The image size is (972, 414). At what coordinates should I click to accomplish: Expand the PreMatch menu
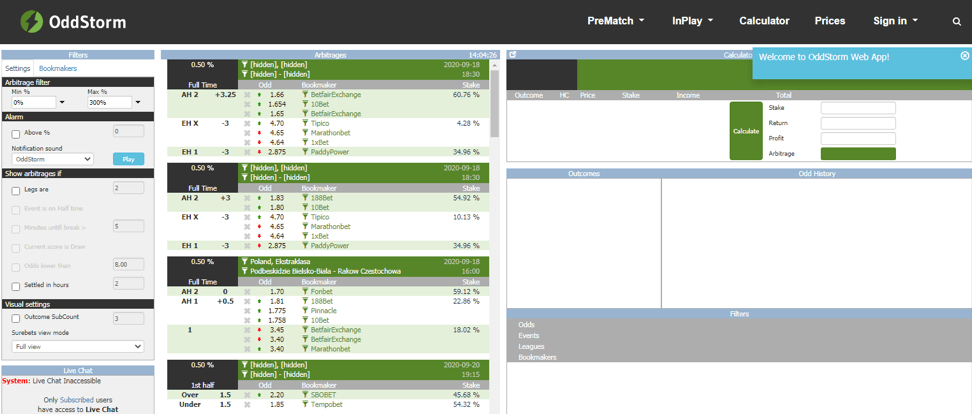(616, 21)
